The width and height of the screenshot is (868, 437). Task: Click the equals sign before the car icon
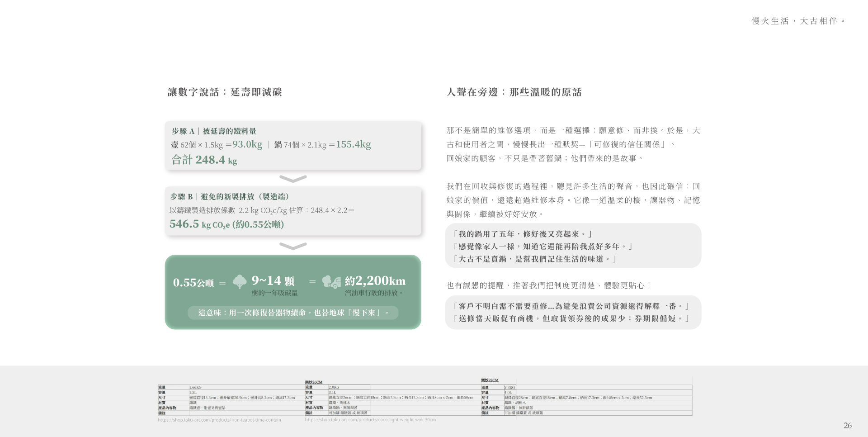312,282
